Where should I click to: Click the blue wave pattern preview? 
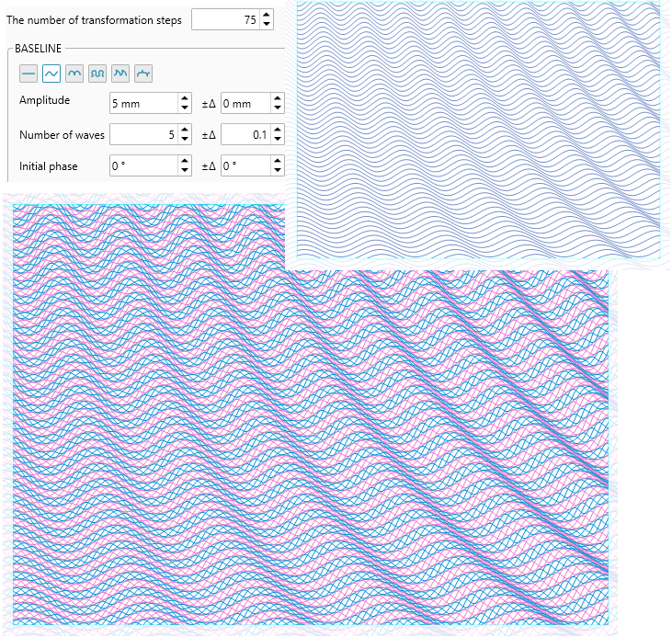(478, 130)
